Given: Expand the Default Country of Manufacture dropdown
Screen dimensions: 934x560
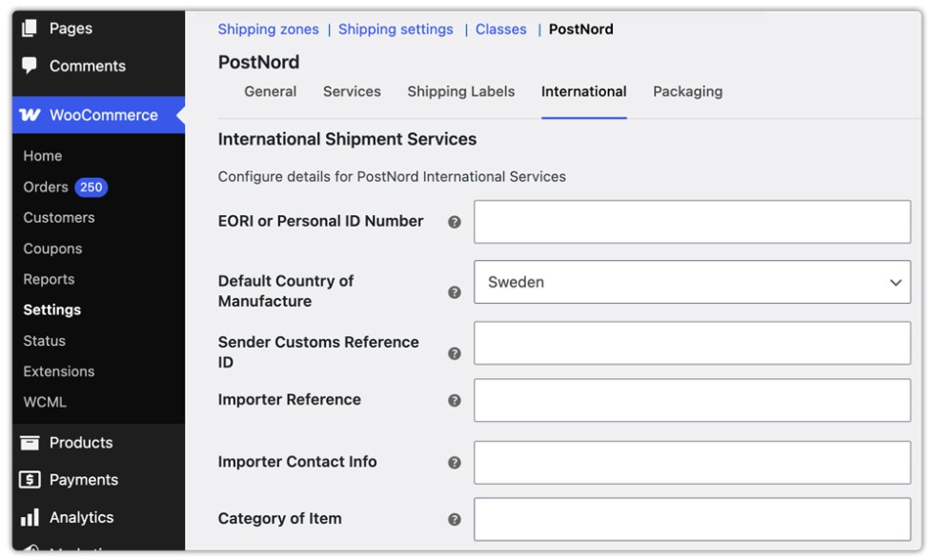Looking at the screenshot, I should tap(692, 282).
